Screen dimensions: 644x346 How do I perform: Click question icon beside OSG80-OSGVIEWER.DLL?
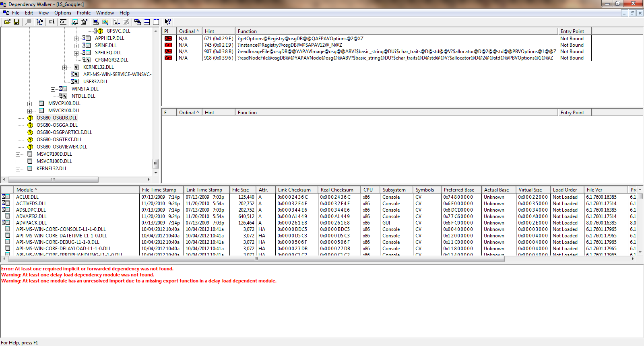(30, 147)
